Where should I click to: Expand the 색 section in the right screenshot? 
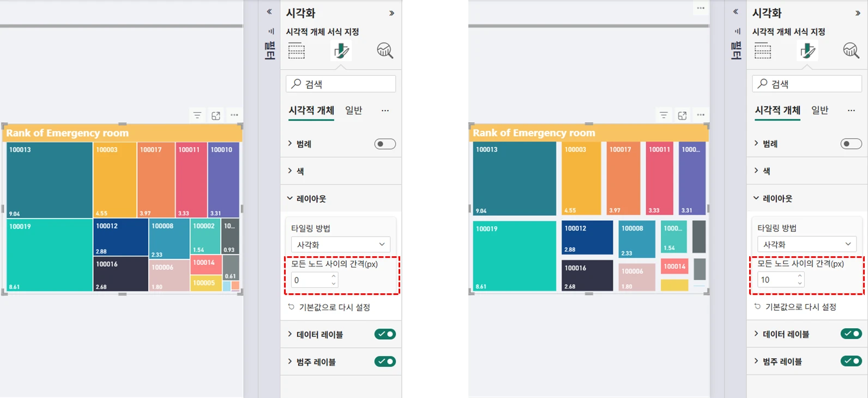766,171
